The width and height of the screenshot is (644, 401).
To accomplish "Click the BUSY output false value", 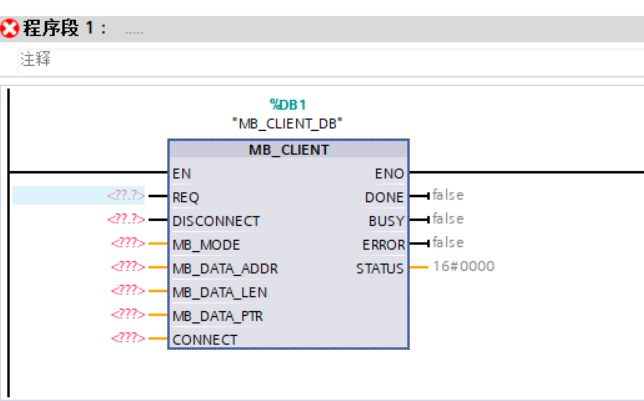I will click(x=448, y=219).
